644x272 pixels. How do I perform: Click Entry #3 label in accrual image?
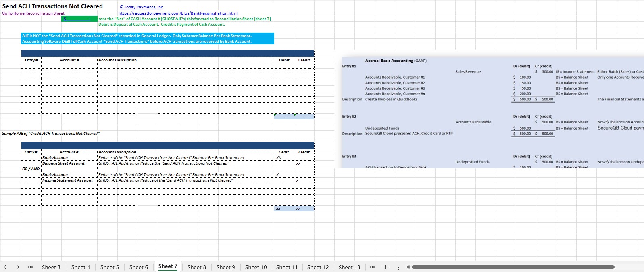point(349,157)
